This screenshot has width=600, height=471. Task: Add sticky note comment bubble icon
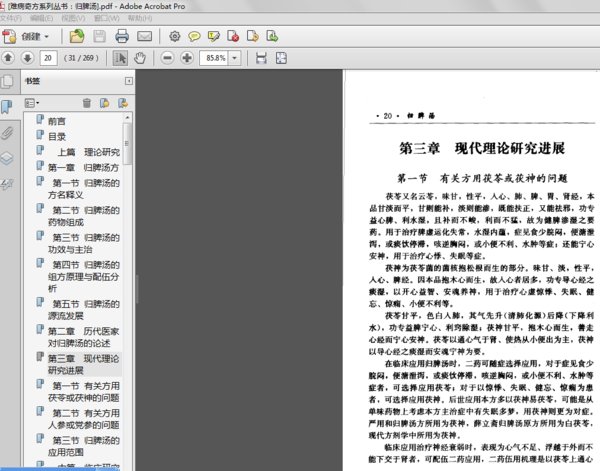[194, 37]
